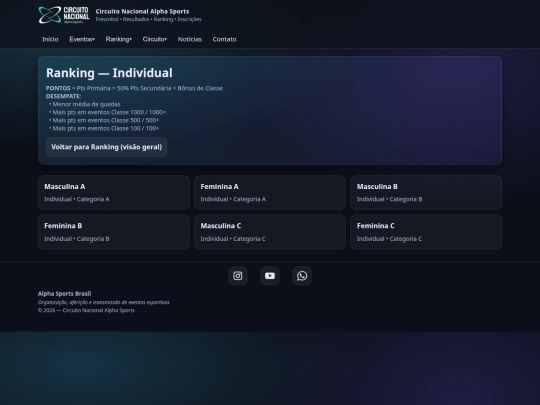Open the Masculina C ranking card

pyautogui.click(x=270, y=232)
